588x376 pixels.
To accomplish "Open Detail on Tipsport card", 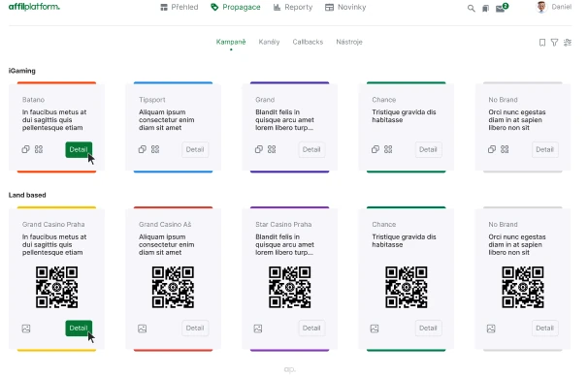I will (195, 149).
